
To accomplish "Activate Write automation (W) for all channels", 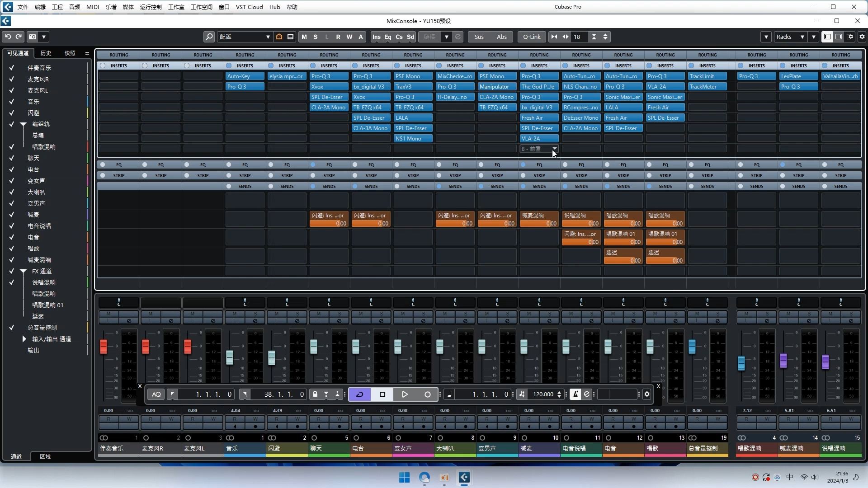I will point(349,37).
